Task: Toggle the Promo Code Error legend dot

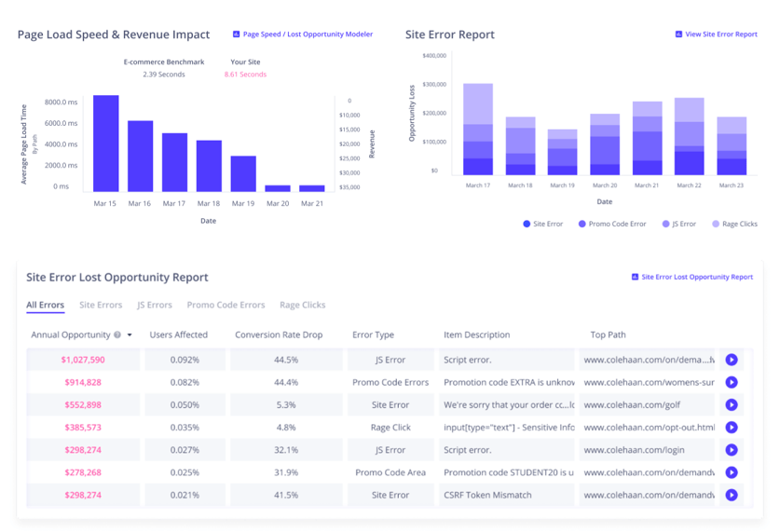Action: (x=582, y=224)
